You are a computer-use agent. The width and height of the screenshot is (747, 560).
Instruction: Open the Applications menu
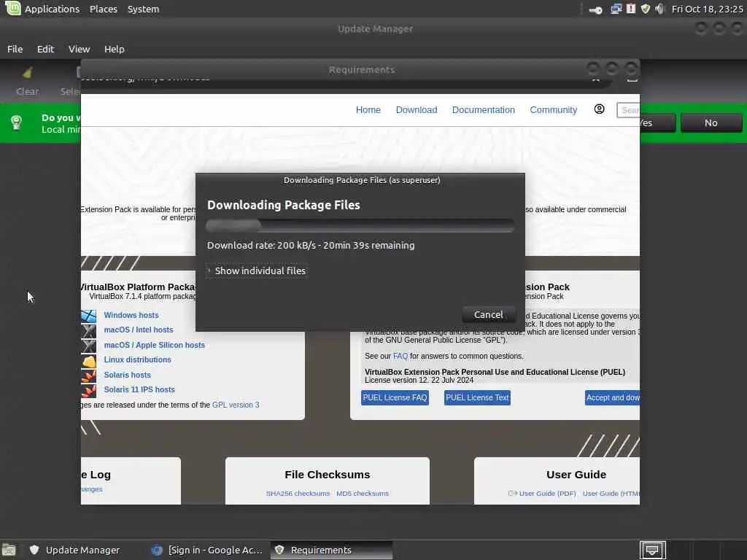pos(52,9)
